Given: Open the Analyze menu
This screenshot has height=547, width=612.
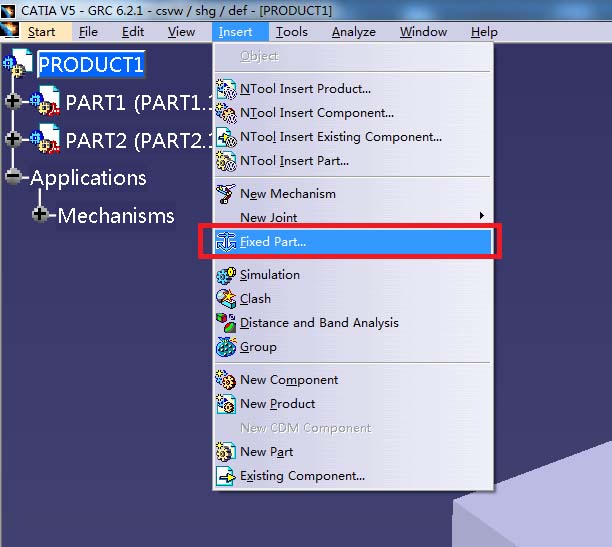Looking at the screenshot, I should coord(354,32).
